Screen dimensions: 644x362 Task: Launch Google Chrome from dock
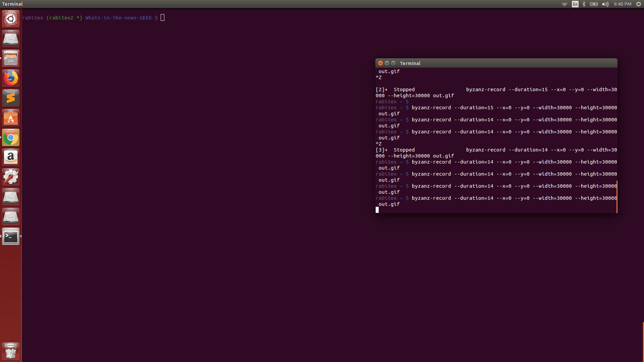11,138
